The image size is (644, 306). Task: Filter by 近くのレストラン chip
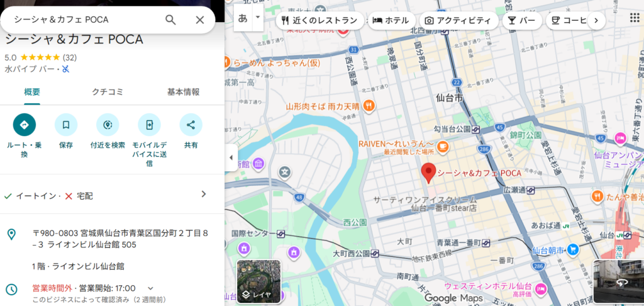tap(319, 20)
